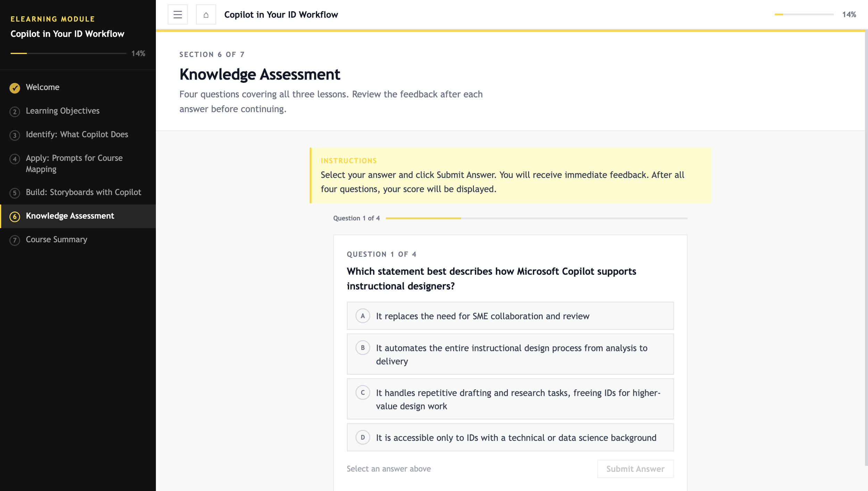Click the number 2 circle icon

pos(15,112)
